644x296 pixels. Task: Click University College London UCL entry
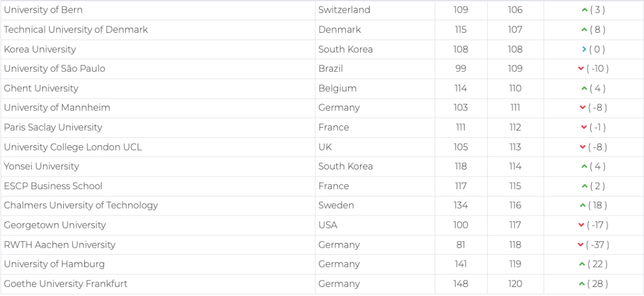click(x=73, y=147)
